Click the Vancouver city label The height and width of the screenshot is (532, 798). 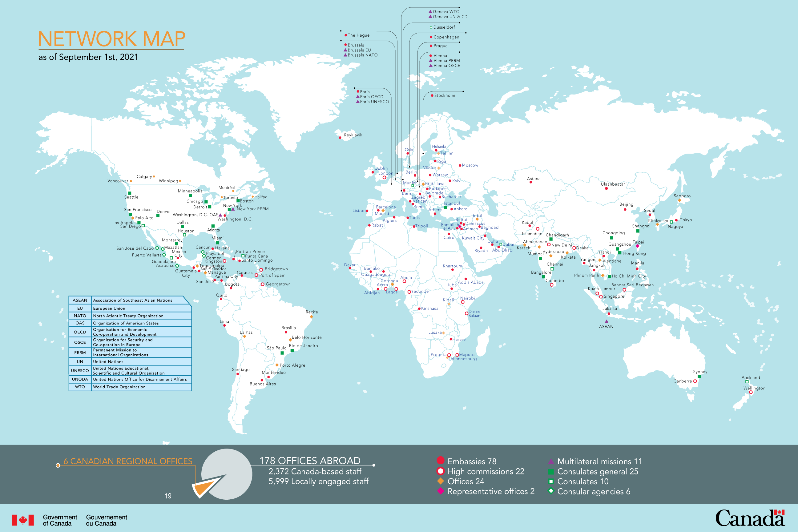coord(118,181)
